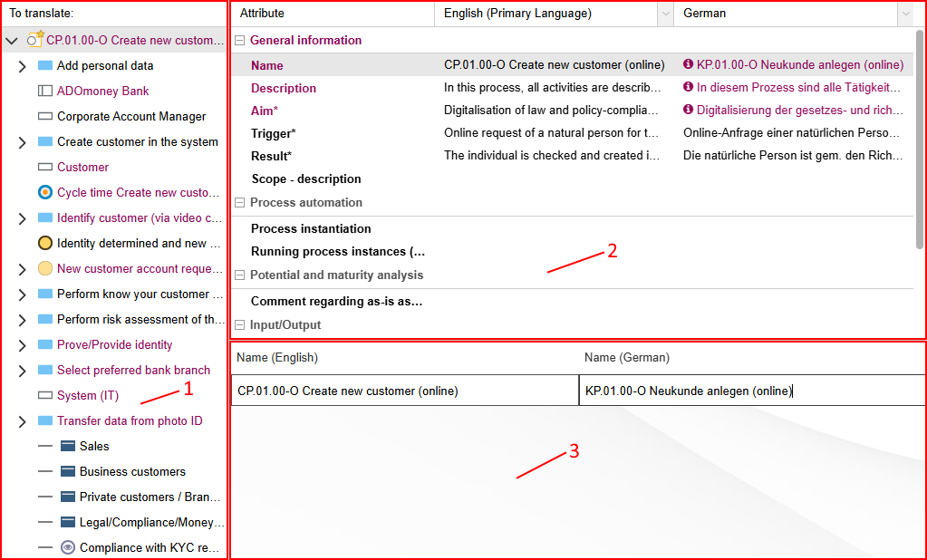927x560 pixels.
Task: Select Corporate Account Manager in tree
Action: (131, 116)
